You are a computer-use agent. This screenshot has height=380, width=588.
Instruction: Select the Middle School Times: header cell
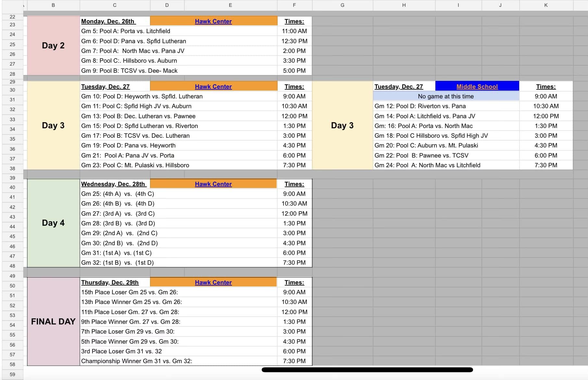pos(546,87)
